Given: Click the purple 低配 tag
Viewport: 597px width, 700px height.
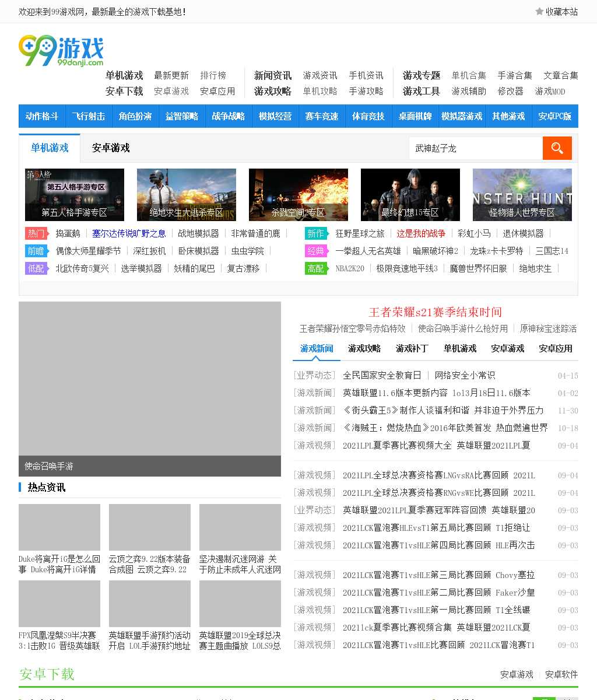Looking at the screenshot, I should coord(36,268).
